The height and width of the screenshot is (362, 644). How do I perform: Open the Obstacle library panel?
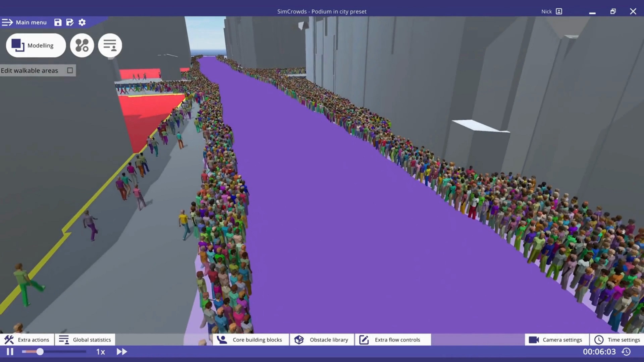click(x=322, y=340)
